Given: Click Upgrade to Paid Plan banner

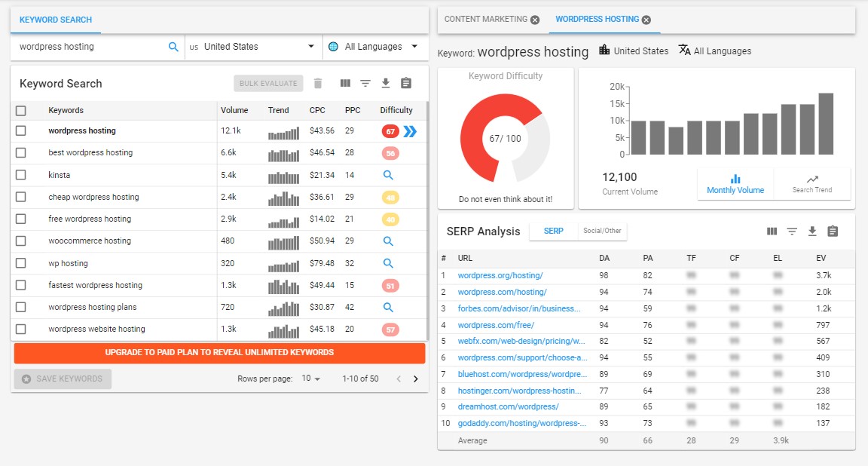Looking at the screenshot, I should [219, 353].
